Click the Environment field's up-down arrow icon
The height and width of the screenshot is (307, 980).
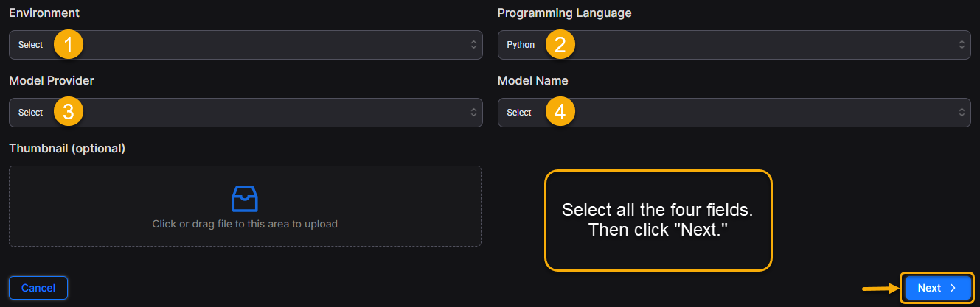474,45
